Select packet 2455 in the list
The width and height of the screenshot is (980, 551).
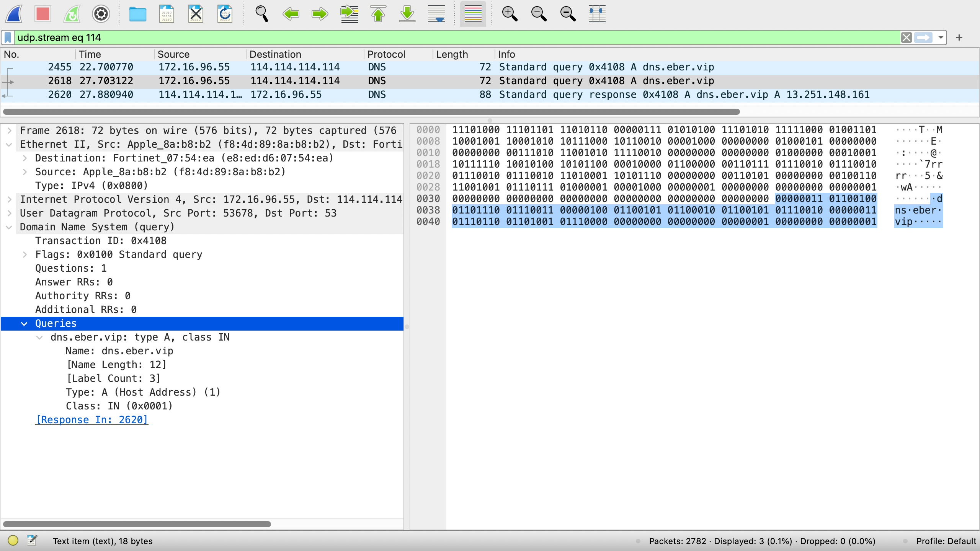click(x=490, y=67)
